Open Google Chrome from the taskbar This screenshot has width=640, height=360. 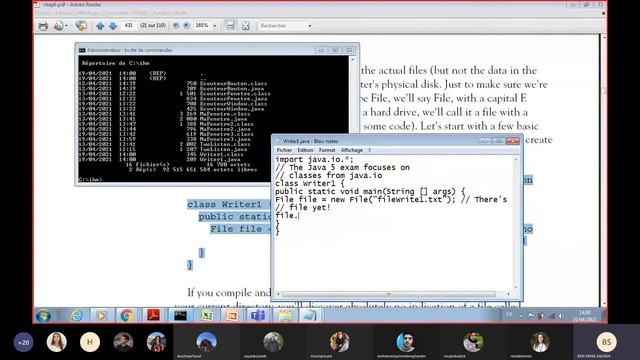(x=127, y=316)
